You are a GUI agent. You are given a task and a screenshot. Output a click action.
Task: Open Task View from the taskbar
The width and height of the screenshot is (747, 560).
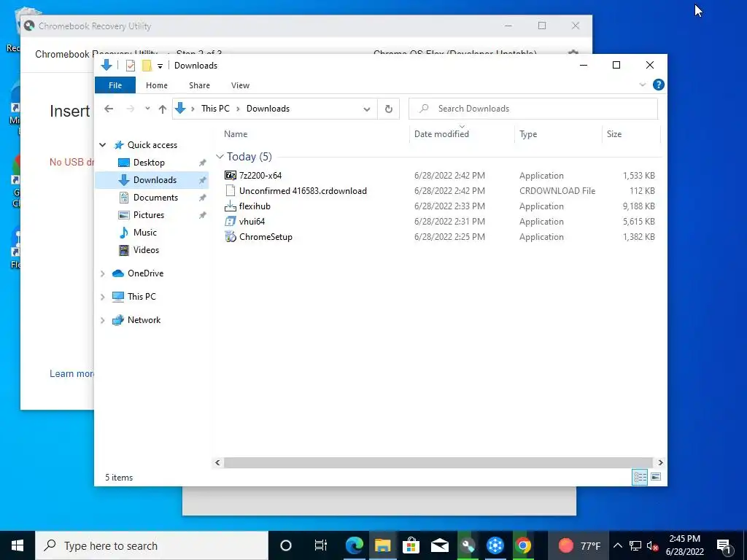pyautogui.click(x=321, y=545)
